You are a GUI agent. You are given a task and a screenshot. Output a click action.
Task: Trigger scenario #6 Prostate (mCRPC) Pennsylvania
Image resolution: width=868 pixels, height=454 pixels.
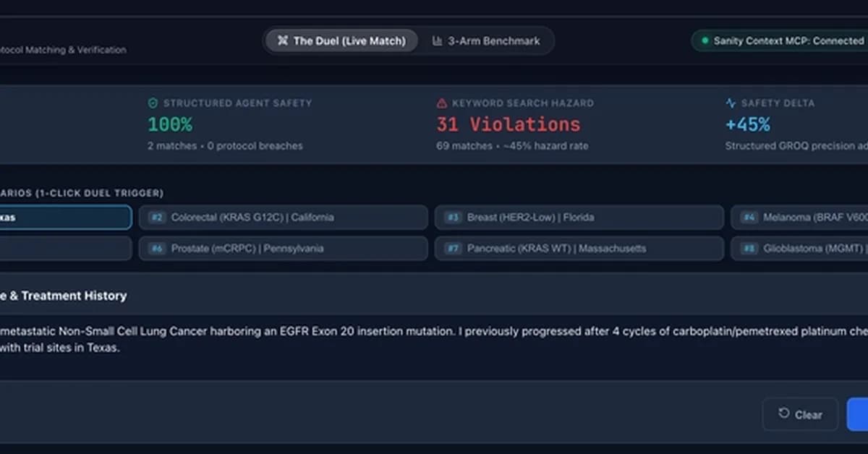click(284, 249)
